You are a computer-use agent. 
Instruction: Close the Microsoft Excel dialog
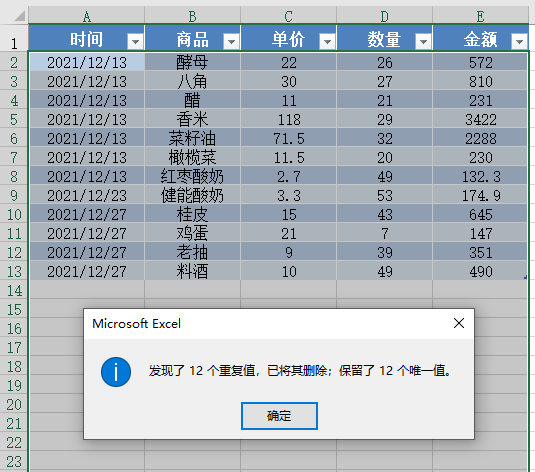(459, 323)
